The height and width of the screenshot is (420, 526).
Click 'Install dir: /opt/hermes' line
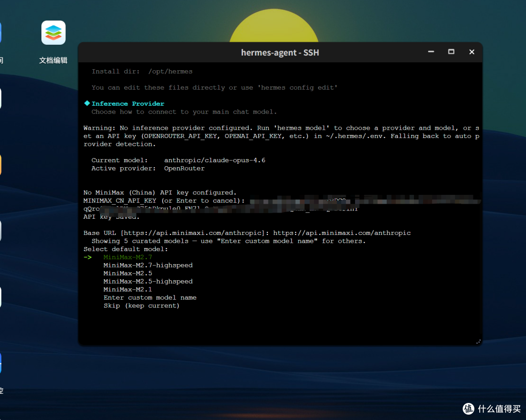[x=142, y=72]
